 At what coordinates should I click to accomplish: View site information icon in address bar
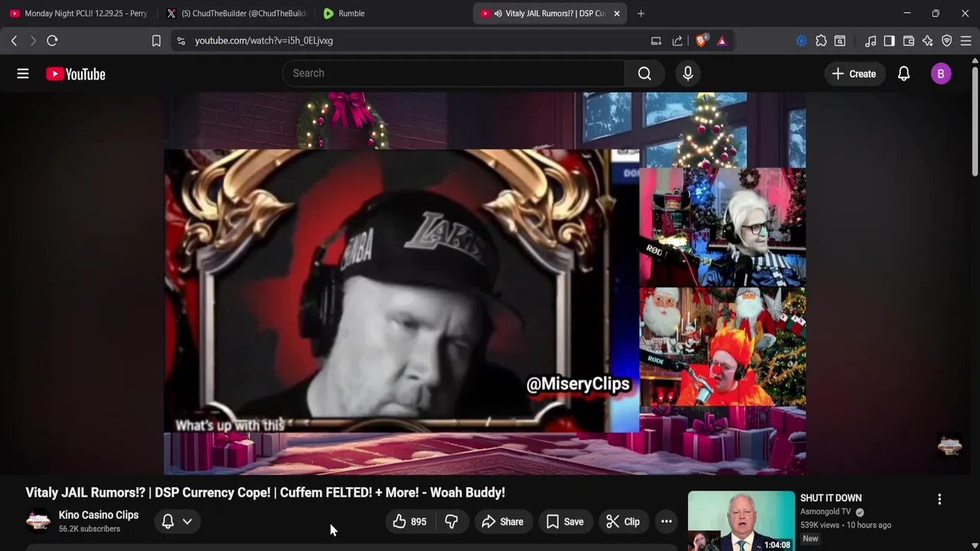pos(181,41)
